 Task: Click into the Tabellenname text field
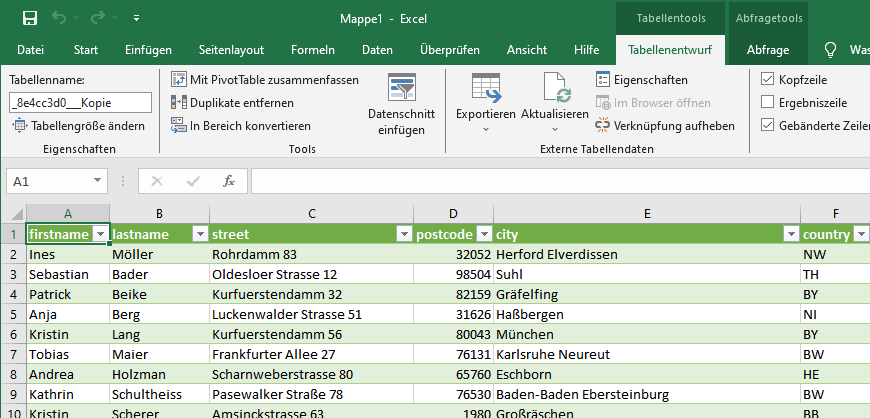[x=80, y=102]
